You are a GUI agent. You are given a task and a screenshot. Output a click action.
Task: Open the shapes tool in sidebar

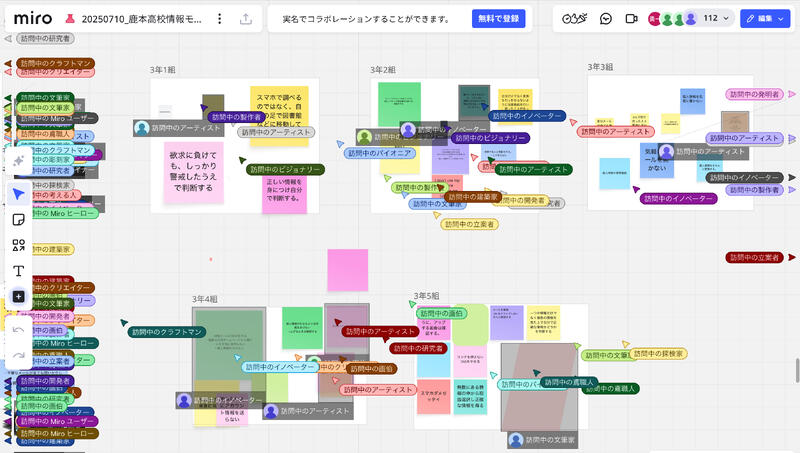pos(18,245)
